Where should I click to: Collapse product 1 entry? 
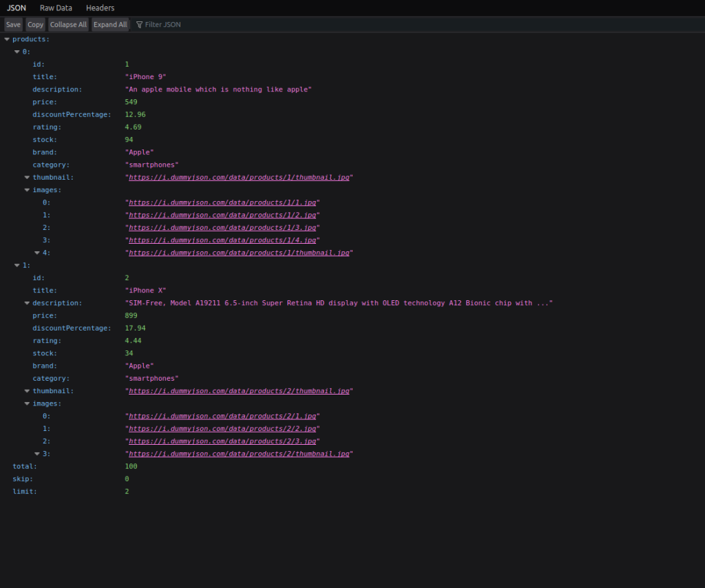16,265
